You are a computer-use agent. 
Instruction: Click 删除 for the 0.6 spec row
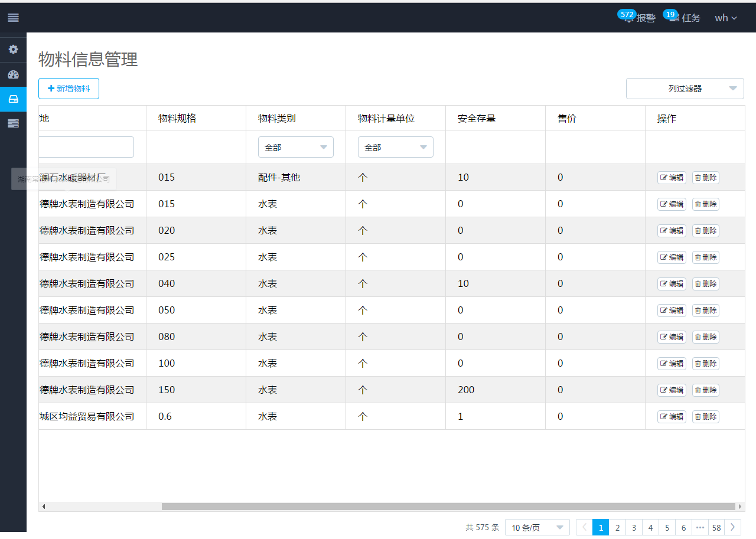pyautogui.click(x=705, y=416)
